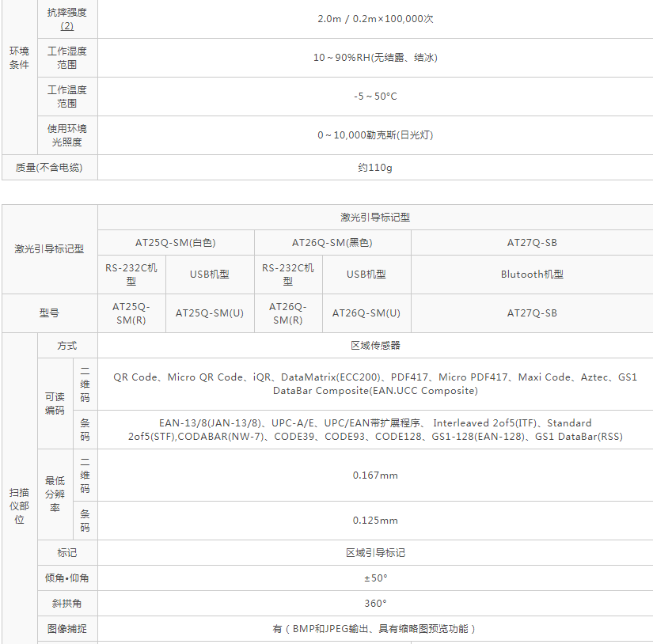Select the ±50° tilt angle value
Viewport: 653px width, 644px height.
(x=375, y=578)
